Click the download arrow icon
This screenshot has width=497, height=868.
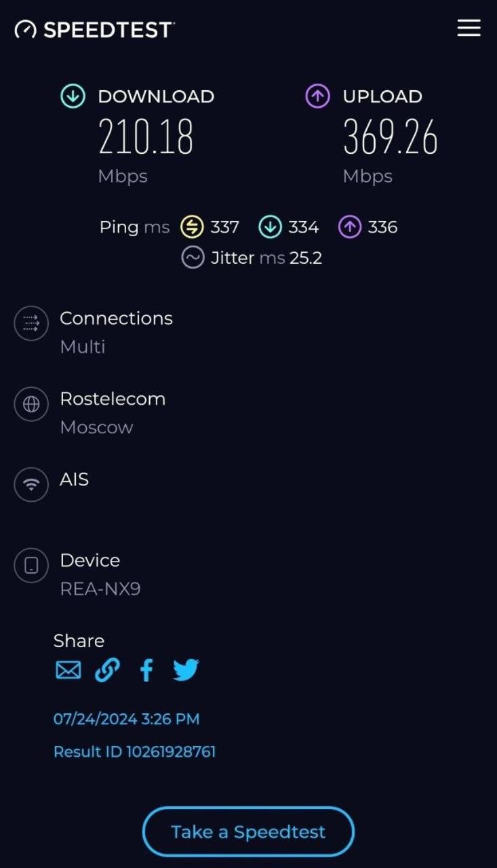tap(73, 96)
